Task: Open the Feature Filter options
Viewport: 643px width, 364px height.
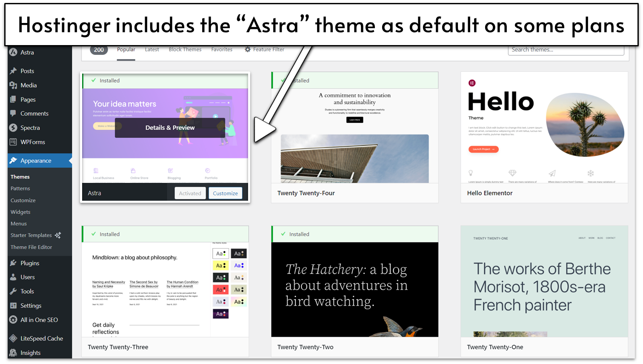Action: [264, 49]
